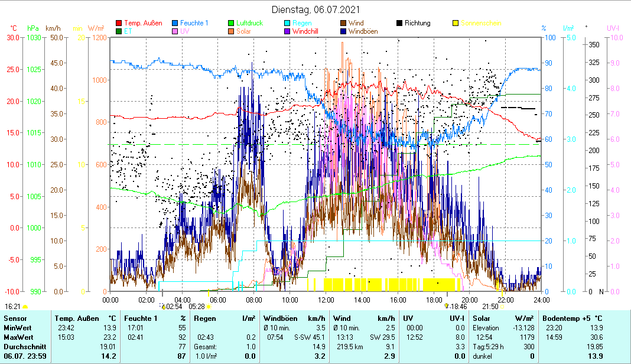The image size is (631, 364).
Task: Click the MaxWert row label
Action: click(19, 337)
